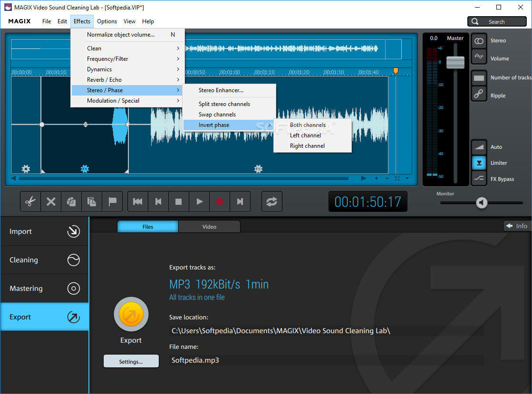Image resolution: width=532 pixels, height=394 pixels.
Task: Open track settings gear icon at far left
Action: point(26,169)
